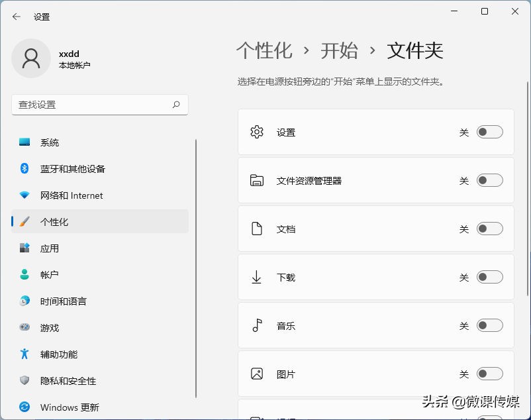Toggle the 设置 folder switch on
The width and height of the screenshot is (531, 420).
coord(490,132)
